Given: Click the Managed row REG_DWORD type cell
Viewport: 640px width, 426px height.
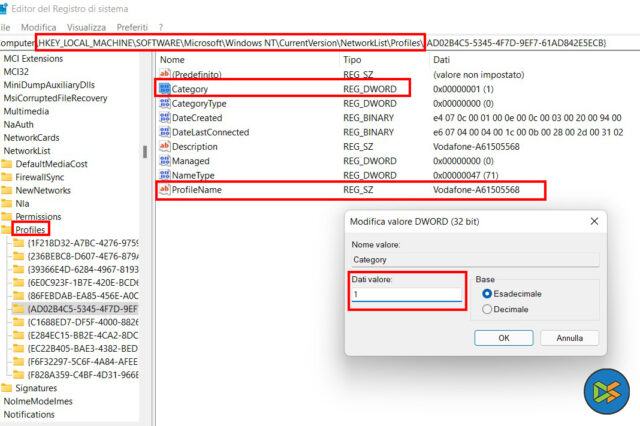Looking at the screenshot, I should (369, 161).
